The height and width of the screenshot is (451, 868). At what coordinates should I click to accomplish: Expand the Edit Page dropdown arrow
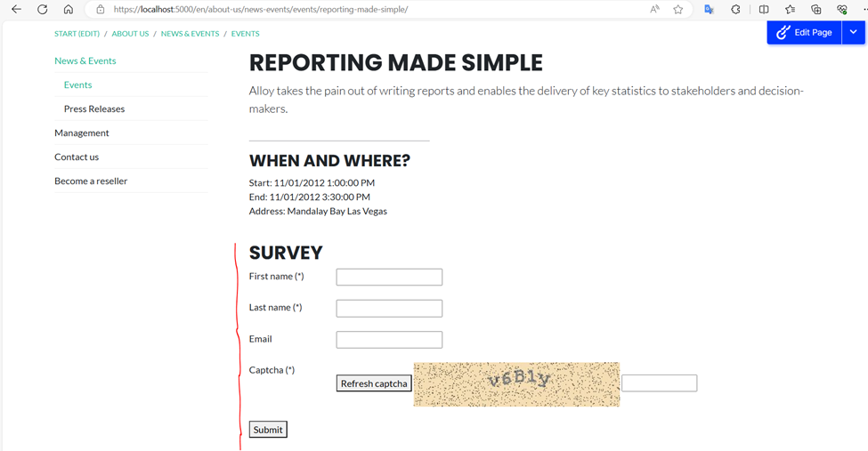pos(853,32)
